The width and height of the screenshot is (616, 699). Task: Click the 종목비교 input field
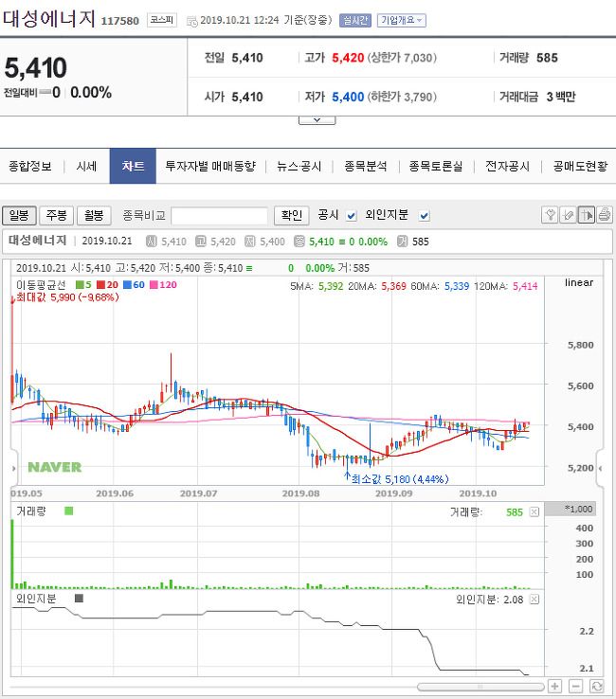219,216
